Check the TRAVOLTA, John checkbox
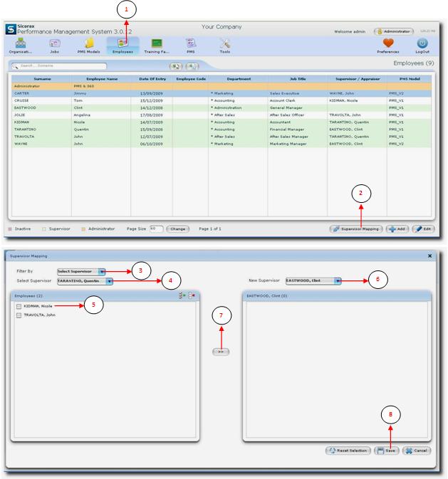Image resolution: width=448 pixels, height=479 pixels. 19,315
